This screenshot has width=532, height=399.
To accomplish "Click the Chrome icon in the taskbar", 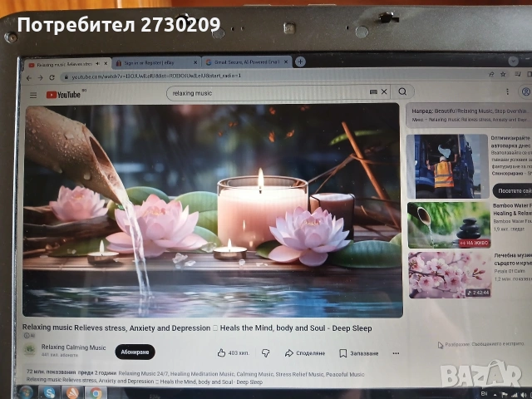I will pyautogui.click(x=96, y=393).
